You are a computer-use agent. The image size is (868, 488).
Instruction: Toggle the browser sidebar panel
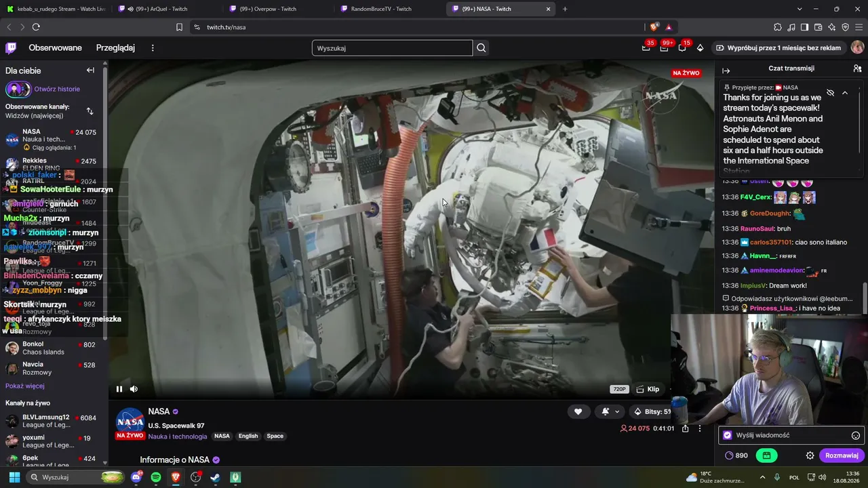click(x=804, y=27)
